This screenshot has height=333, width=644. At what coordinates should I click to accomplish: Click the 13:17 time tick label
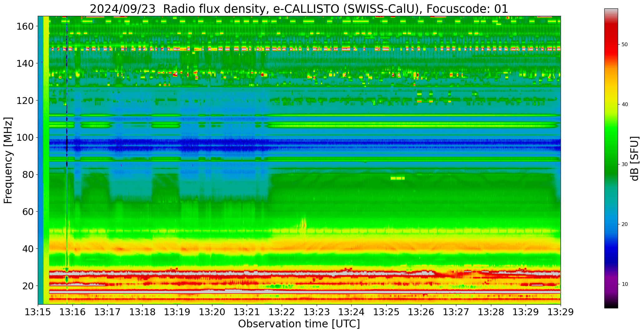click(x=108, y=312)
